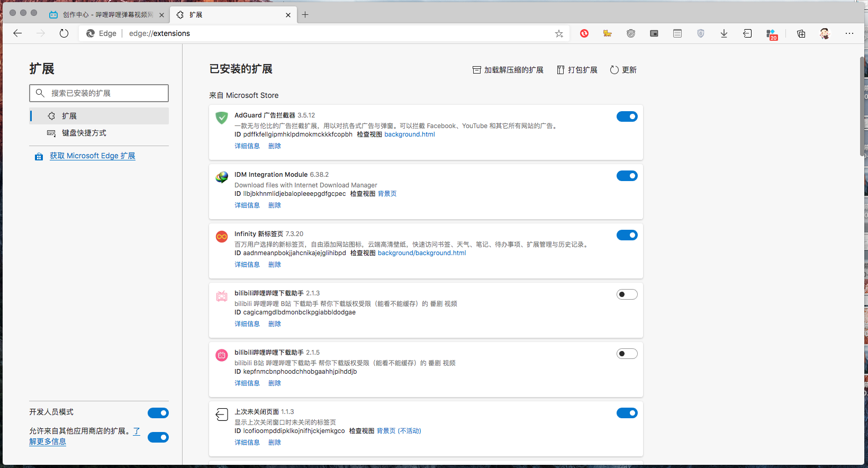Open 键盘快捷方式 in the sidebar
The height and width of the screenshot is (468, 868).
(99, 133)
